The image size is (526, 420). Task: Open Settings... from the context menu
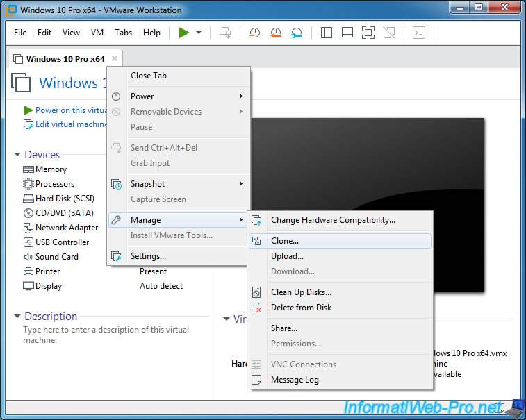click(x=179, y=256)
